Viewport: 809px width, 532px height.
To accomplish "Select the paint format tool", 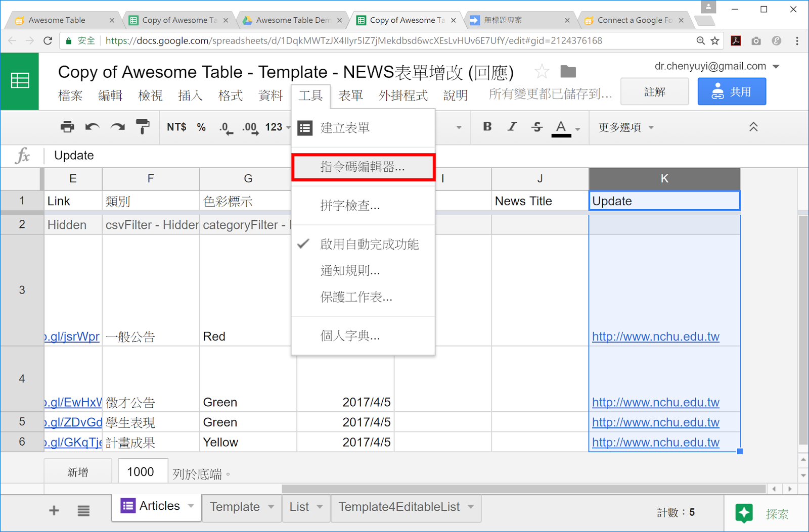I will [x=143, y=127].
